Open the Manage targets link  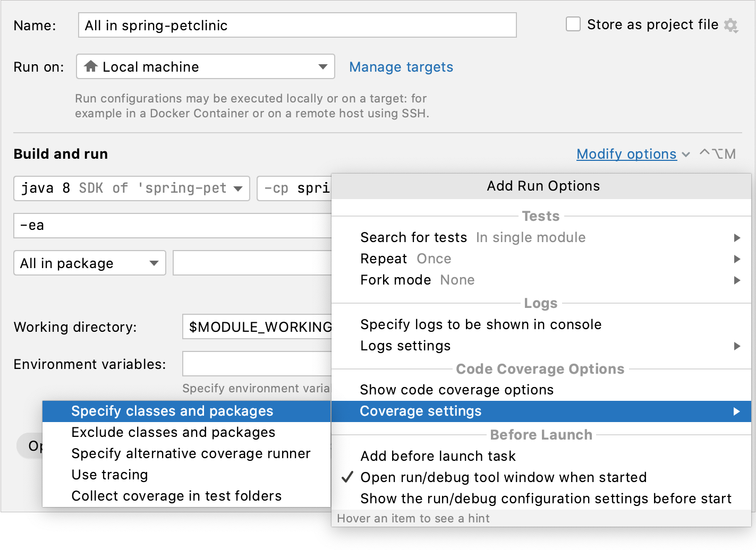[x=401, y=67]
